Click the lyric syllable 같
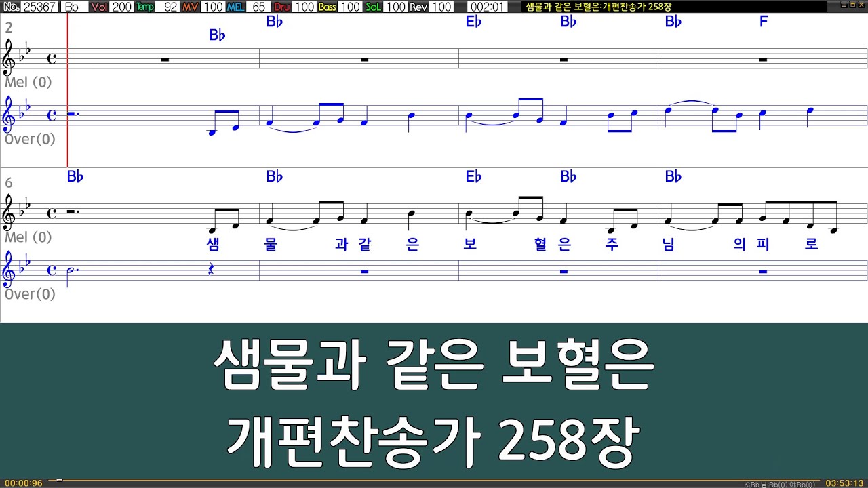 365,244
